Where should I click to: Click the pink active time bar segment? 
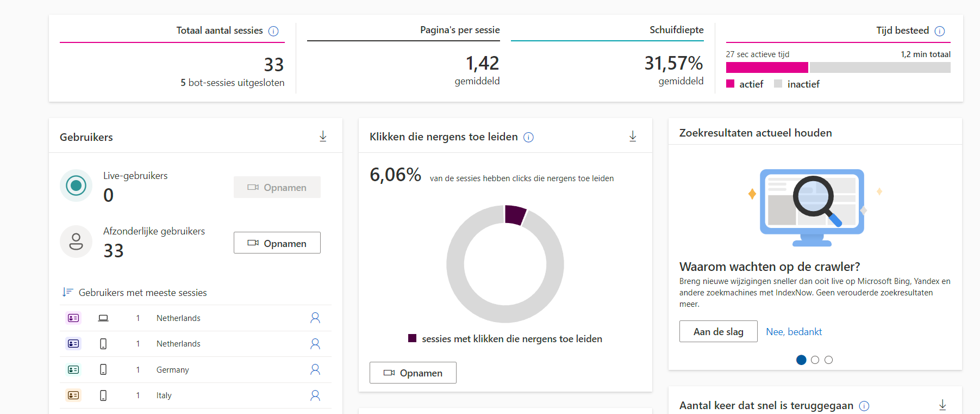coord(766,67)
